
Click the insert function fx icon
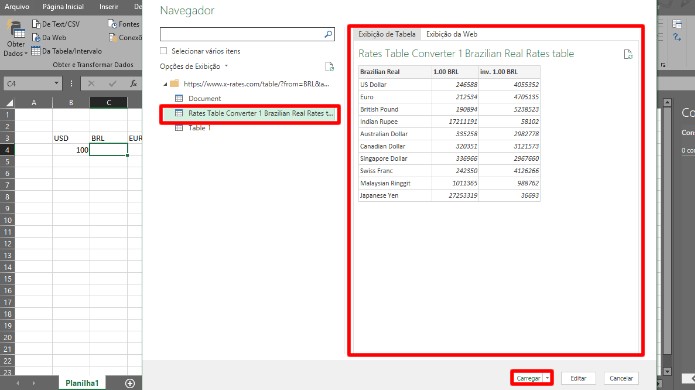(x=133, y=83)
